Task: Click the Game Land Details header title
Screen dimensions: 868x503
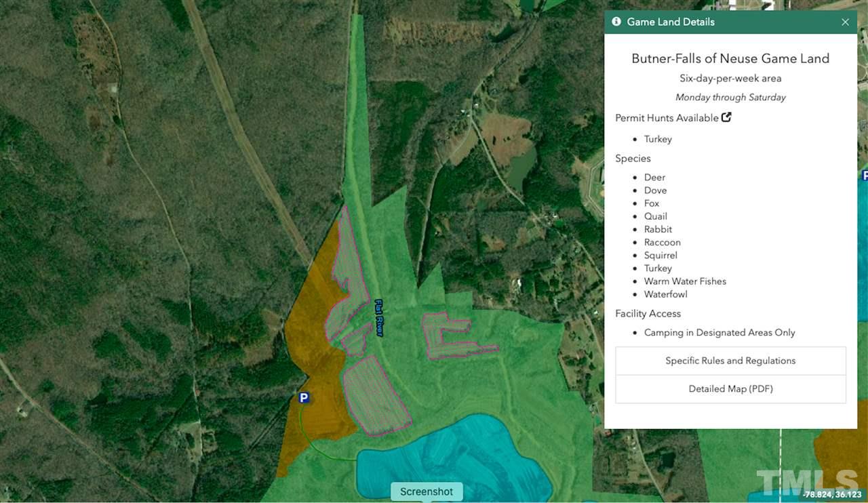Action: tap(671, 22)
